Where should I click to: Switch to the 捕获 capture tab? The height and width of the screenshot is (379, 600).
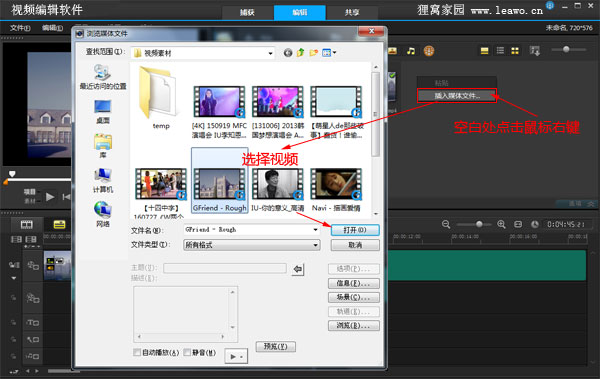pos(248,13)
